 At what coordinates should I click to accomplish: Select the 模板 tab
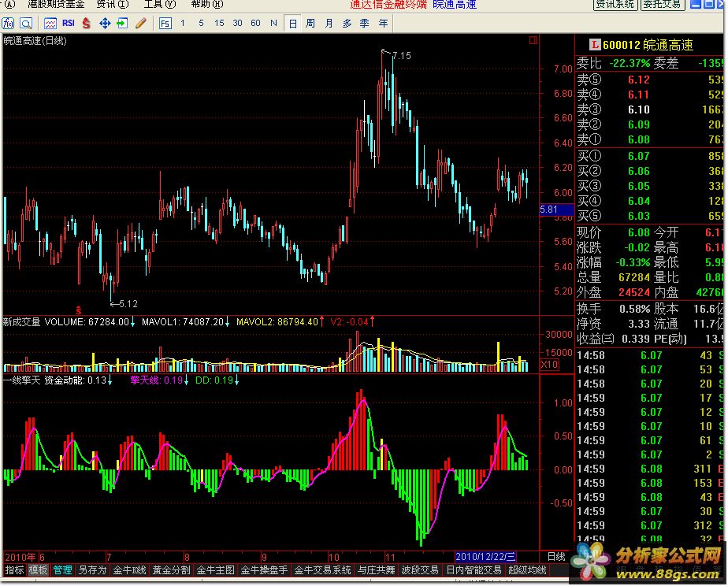38,569
